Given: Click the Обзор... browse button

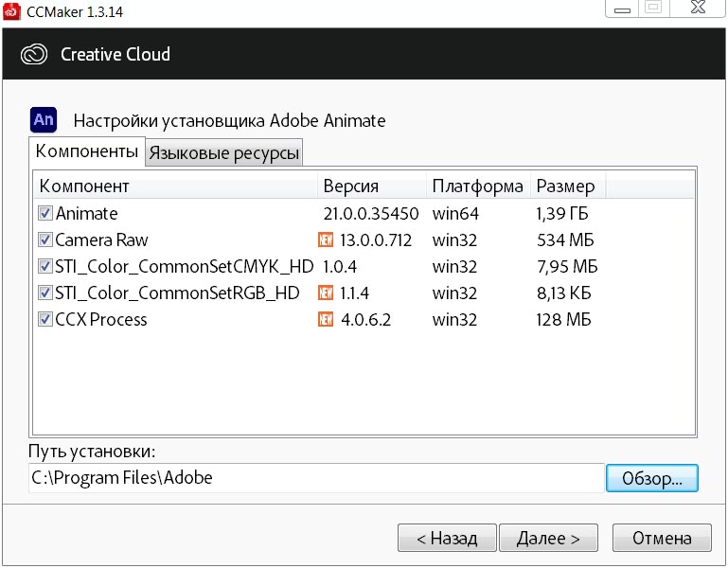Looking at the screenshot, I should pos(652,478).
